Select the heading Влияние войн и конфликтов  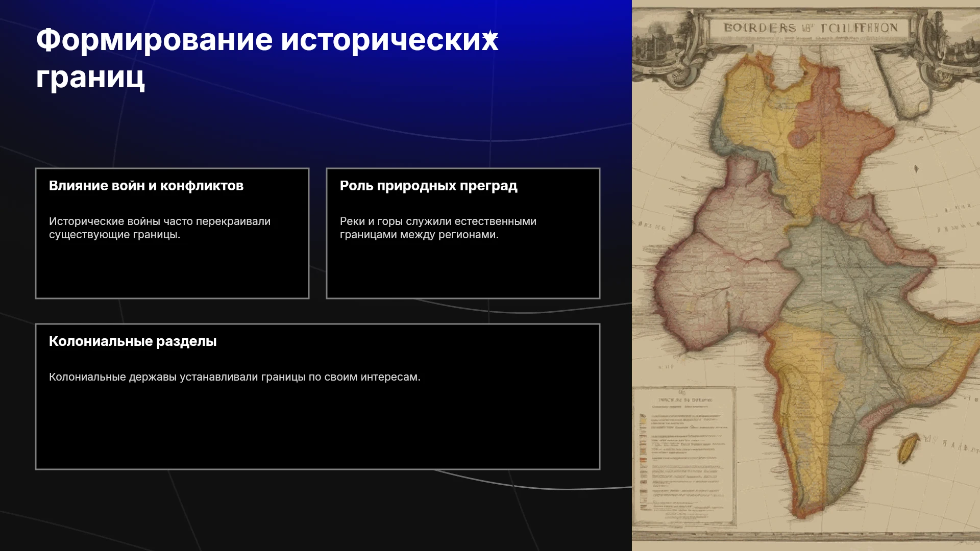tap(146, 186)
